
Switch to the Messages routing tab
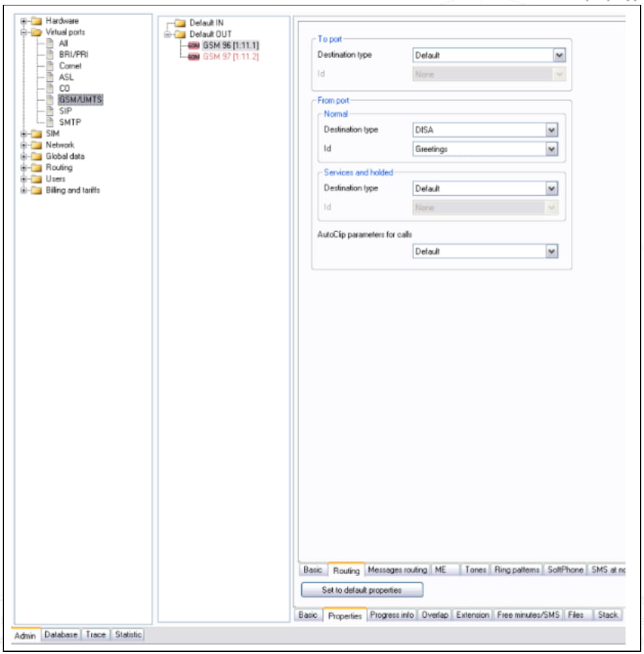pyautogui.click(x=397, y=570)
